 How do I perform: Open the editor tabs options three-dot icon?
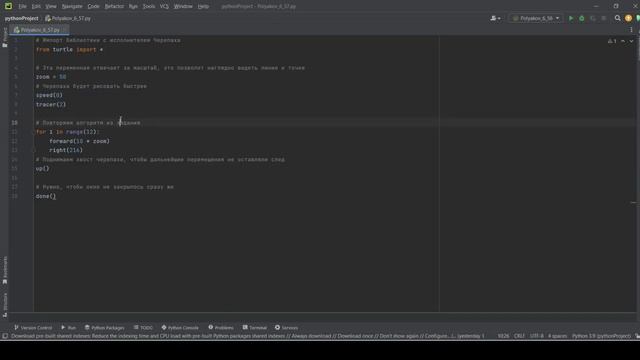click(631, 30)
